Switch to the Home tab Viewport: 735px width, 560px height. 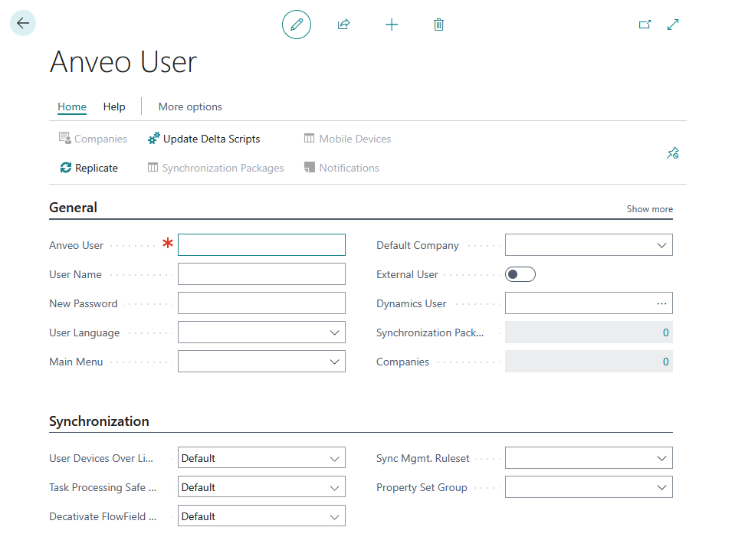(x=72, y=106)
